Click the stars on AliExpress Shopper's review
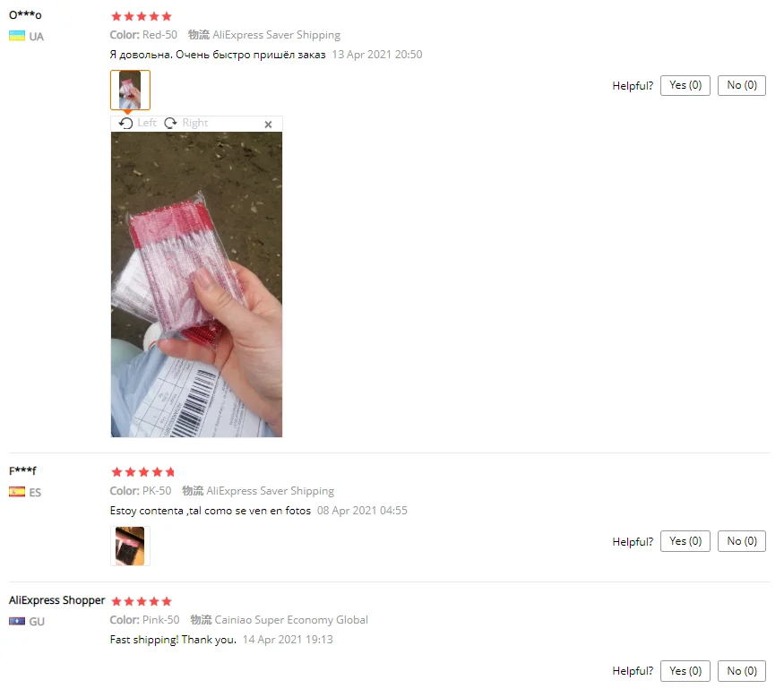 coord(142,601)
